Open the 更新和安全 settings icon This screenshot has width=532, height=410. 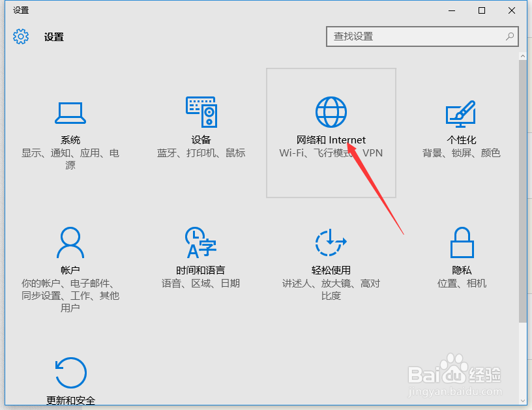[70, 373]
